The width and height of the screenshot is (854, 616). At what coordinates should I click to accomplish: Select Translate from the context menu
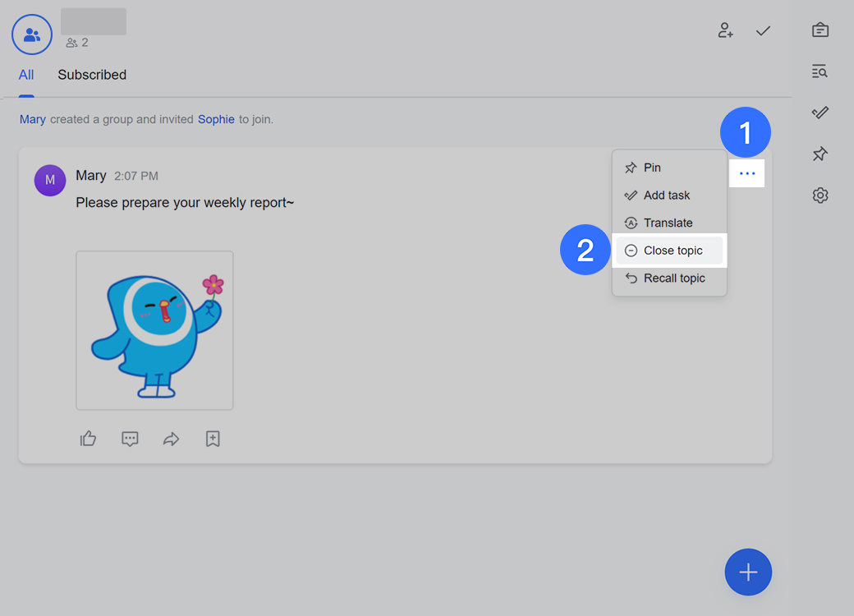click(668, 223)
